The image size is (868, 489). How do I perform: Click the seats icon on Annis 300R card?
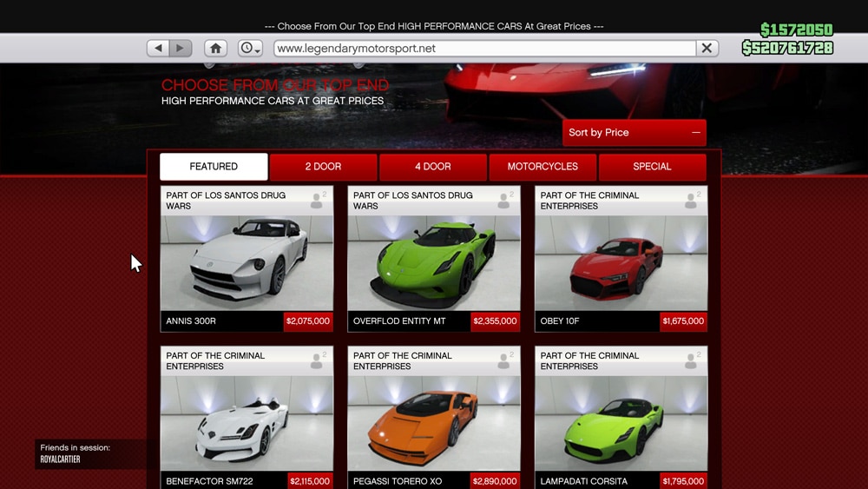click(x=318, y=200)
